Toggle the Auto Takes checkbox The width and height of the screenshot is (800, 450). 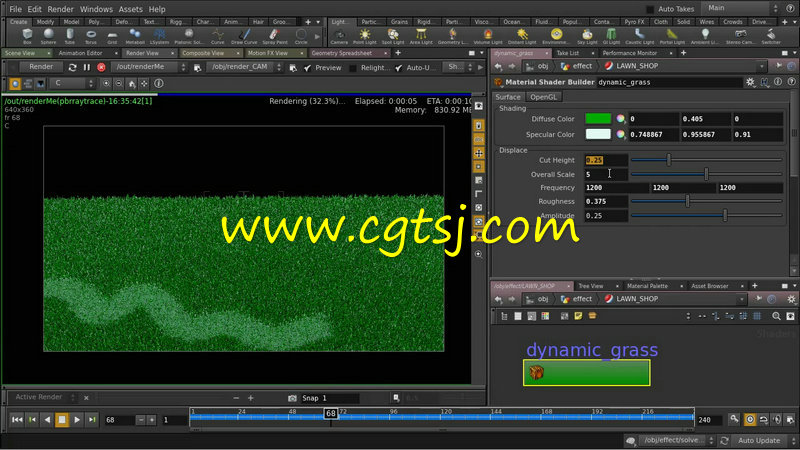click(649, 9)
